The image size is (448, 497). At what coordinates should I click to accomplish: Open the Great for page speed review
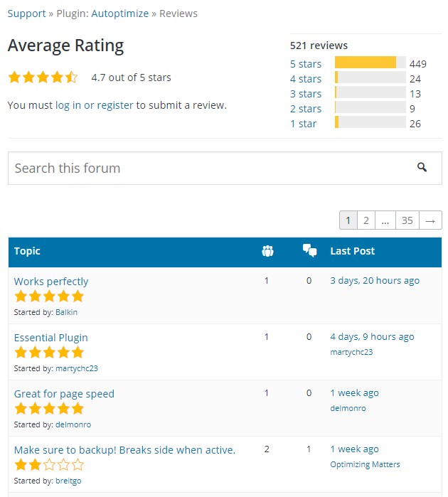(64, 394)
